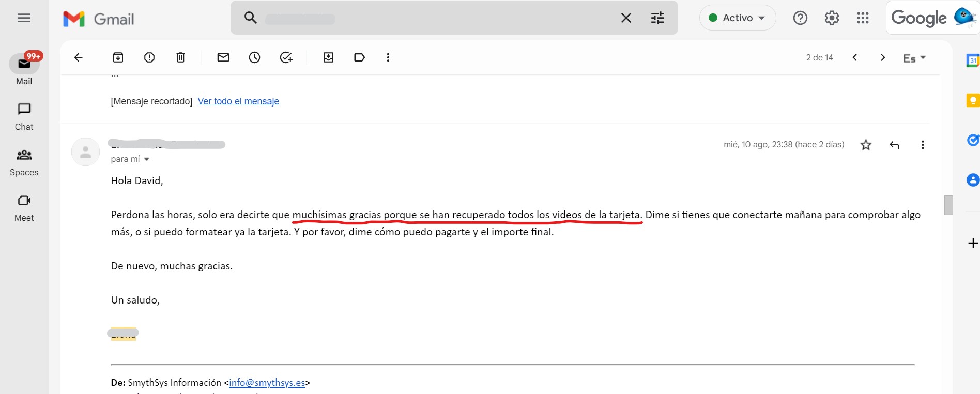
Task: Apply a label using Labels icon
Action: [x=359, y=57]
